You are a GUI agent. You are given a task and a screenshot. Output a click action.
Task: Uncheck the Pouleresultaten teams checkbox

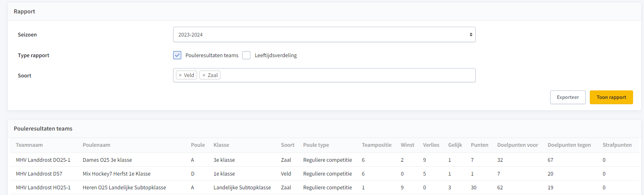(x=177, y=55)
